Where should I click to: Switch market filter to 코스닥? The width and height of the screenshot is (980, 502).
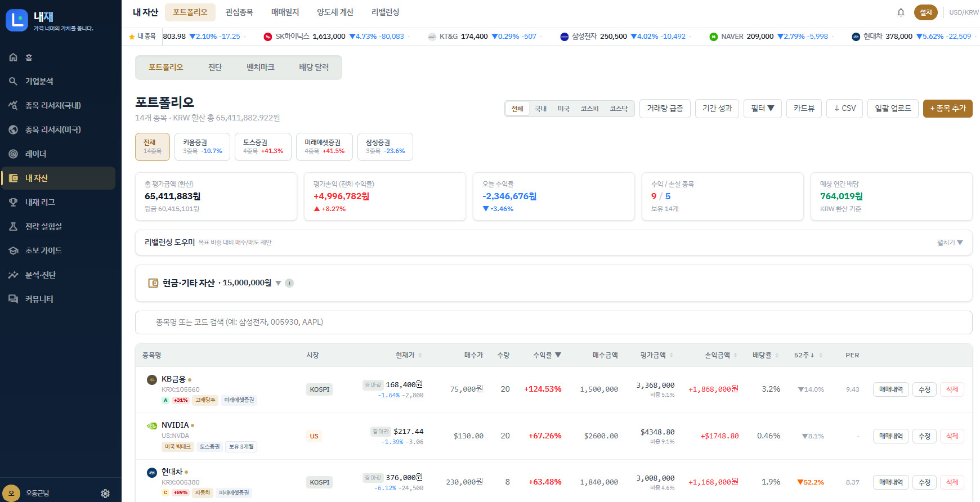click(619, 109)
